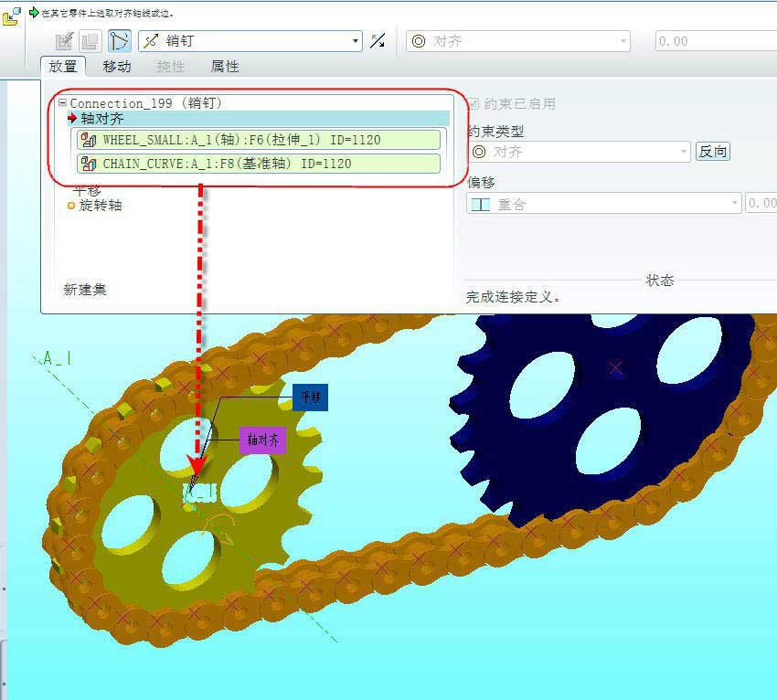777x700 pixels.
Task: Switch to the 移动 tab
Action: coord(118,67)
